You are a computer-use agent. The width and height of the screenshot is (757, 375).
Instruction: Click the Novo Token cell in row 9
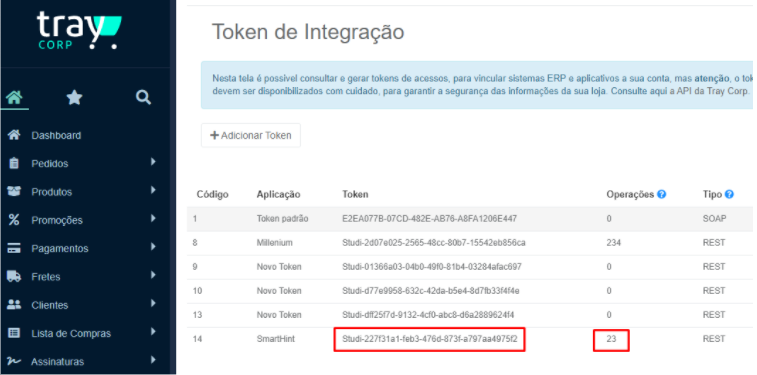click(x=279, y=267)
